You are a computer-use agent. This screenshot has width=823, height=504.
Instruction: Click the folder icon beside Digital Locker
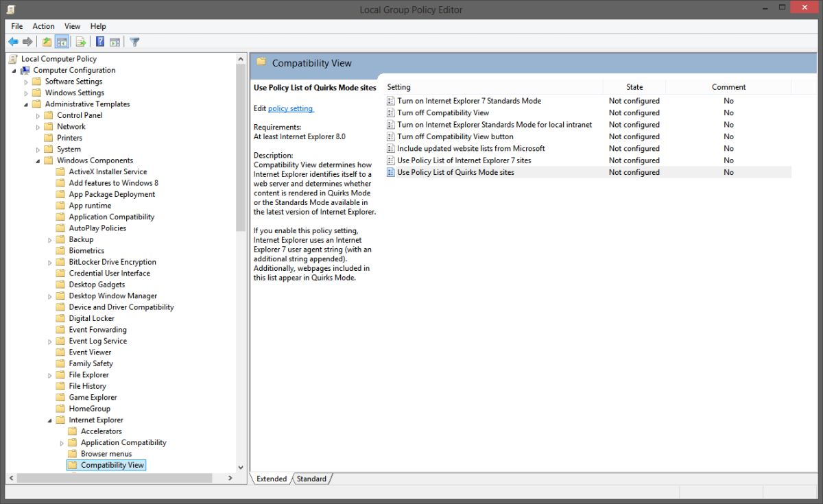[x=60, y=318]
